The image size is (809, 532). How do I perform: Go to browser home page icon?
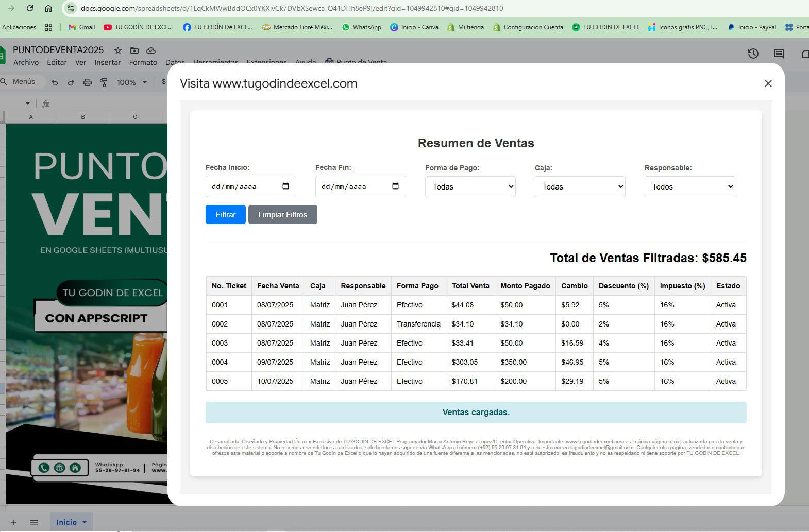click(x=48, y=8)
